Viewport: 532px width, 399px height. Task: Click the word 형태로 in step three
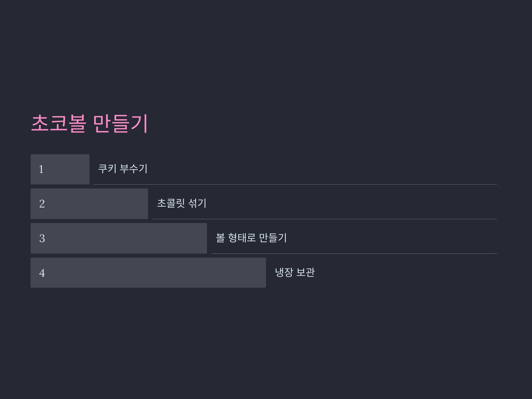[x=242, y=238]
